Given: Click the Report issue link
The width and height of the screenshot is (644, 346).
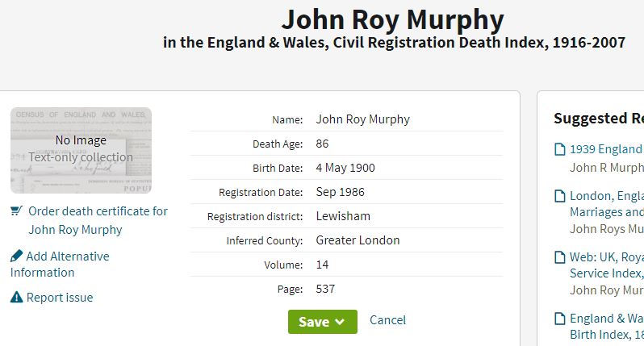Looking at the screenshot, I should coord(60,297).
